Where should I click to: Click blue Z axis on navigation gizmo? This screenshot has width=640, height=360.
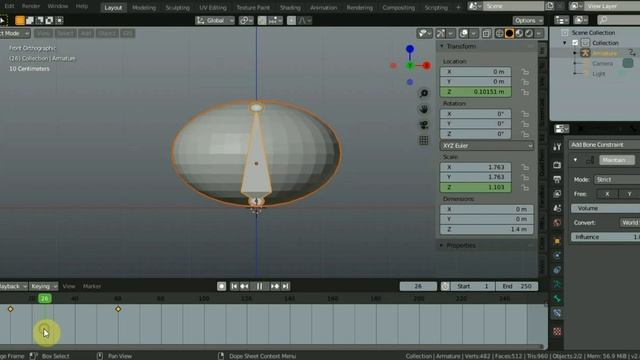pyautogui.click(x=410, y=49)
